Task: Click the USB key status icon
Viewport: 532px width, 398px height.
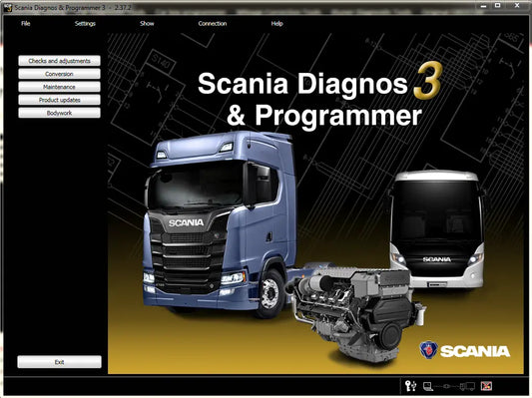Action: click(411, 386)
